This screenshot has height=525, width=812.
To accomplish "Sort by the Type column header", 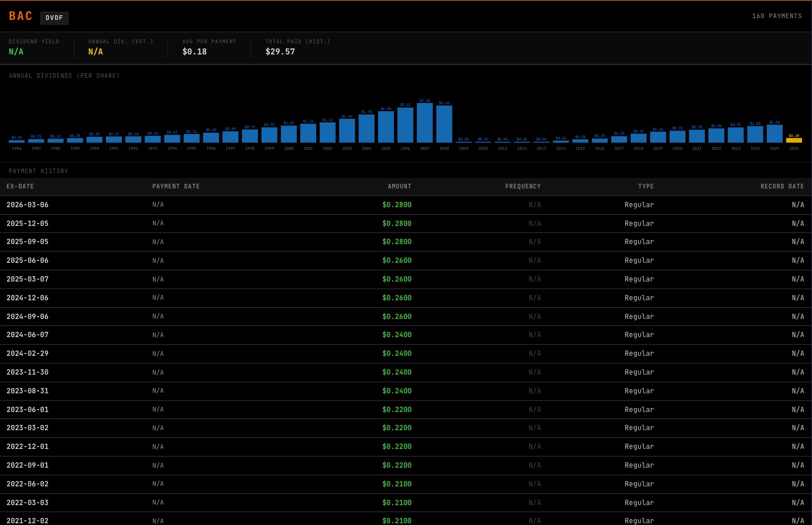I will tap(646, 187).
